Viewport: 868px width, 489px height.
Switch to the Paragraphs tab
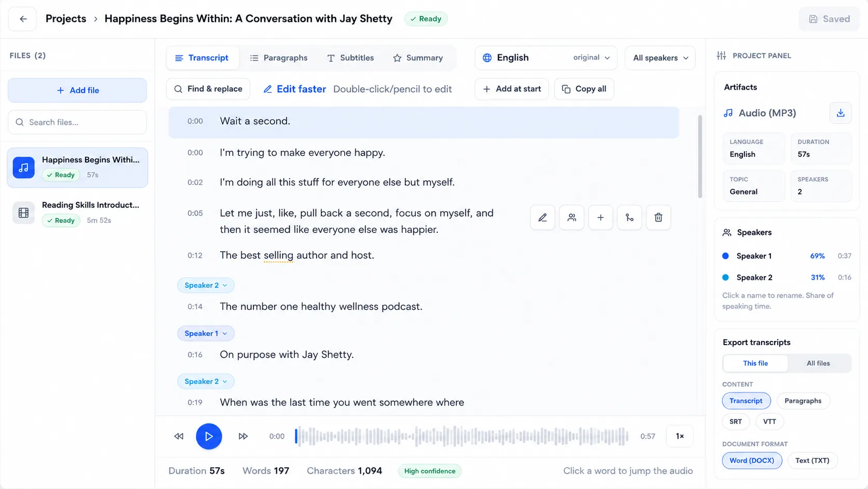tap(279, 58)
